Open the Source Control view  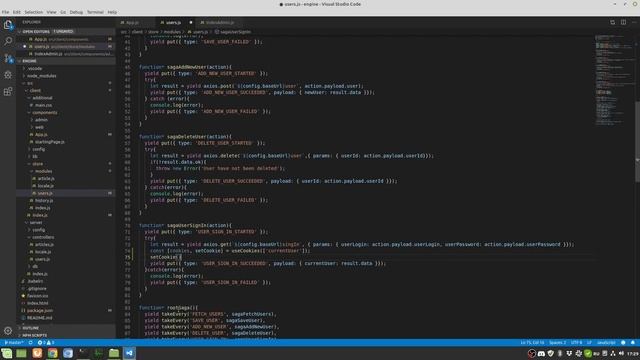(x=8, y=58)
